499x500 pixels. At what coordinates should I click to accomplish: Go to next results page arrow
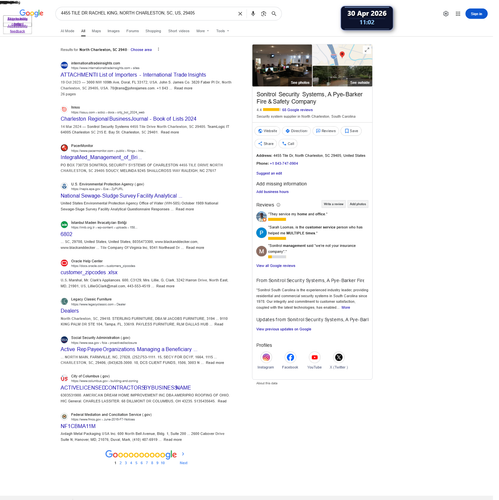point(183,454)
